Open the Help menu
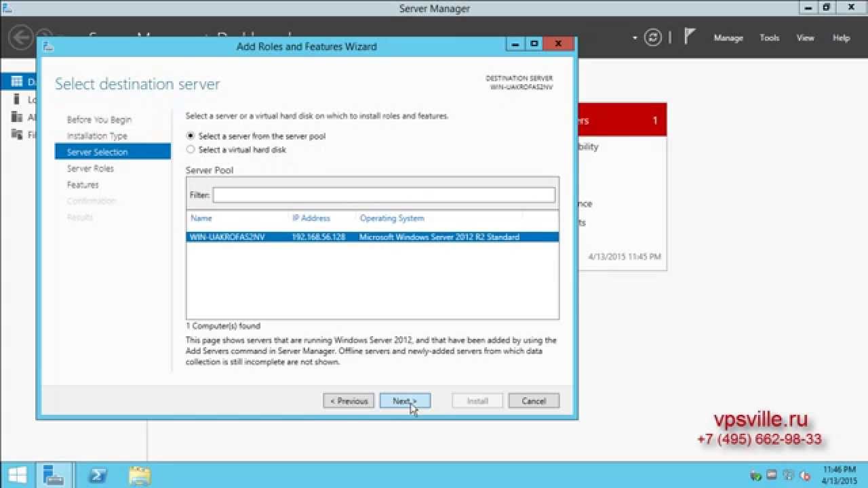868x488 pixels. [841, 38]
